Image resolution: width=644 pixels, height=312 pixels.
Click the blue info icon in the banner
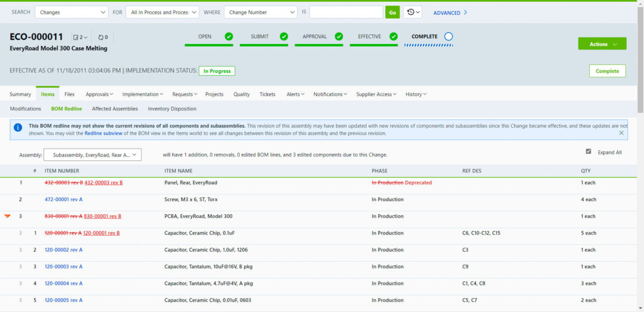(18, 127)
